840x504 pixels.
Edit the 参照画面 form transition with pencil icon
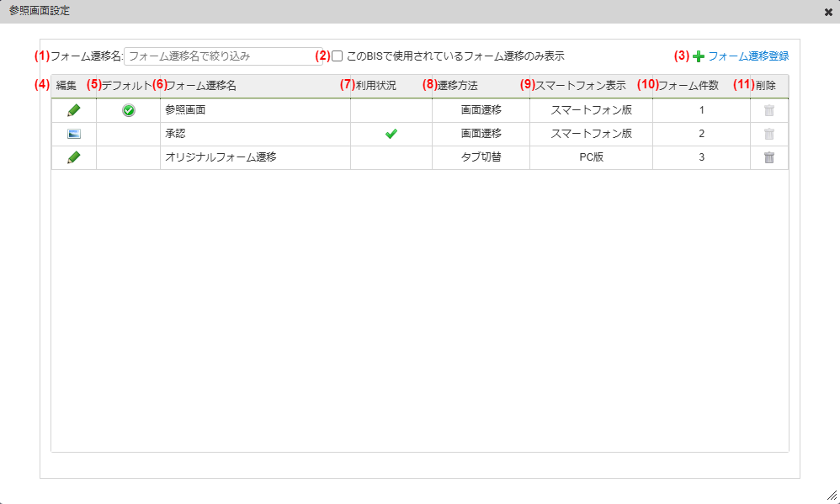pos(74,110)
